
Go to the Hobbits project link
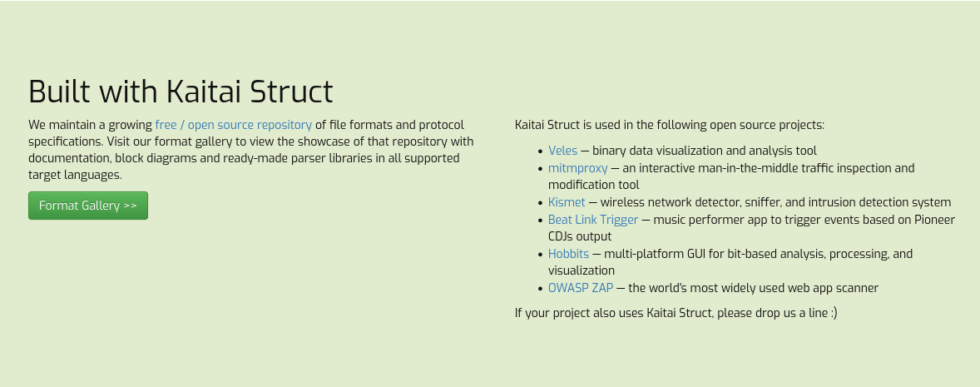[568, 254]
